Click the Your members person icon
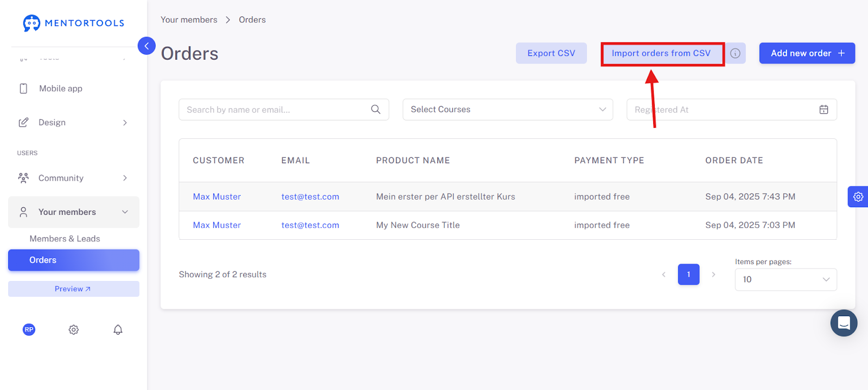This screenshot has width=868, height=390. [x=23, y=212]
